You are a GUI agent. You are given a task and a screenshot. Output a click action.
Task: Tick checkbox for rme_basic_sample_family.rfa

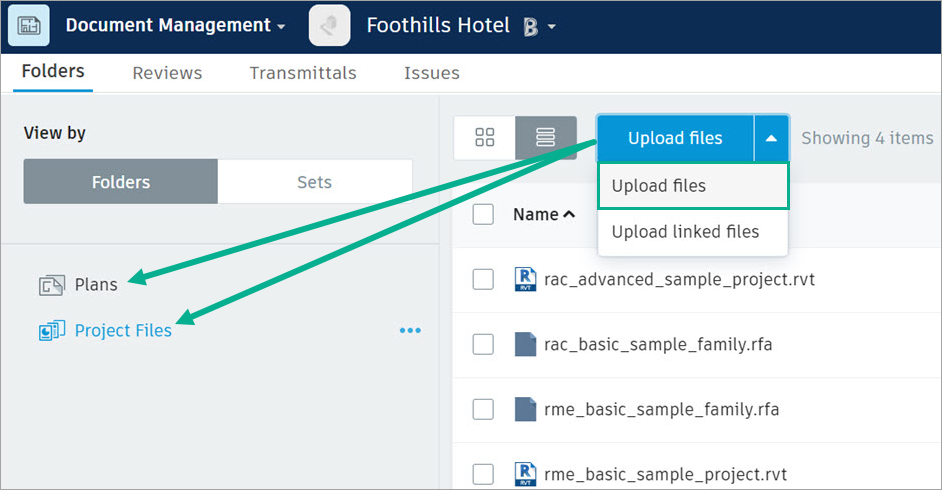coord(483,409)
